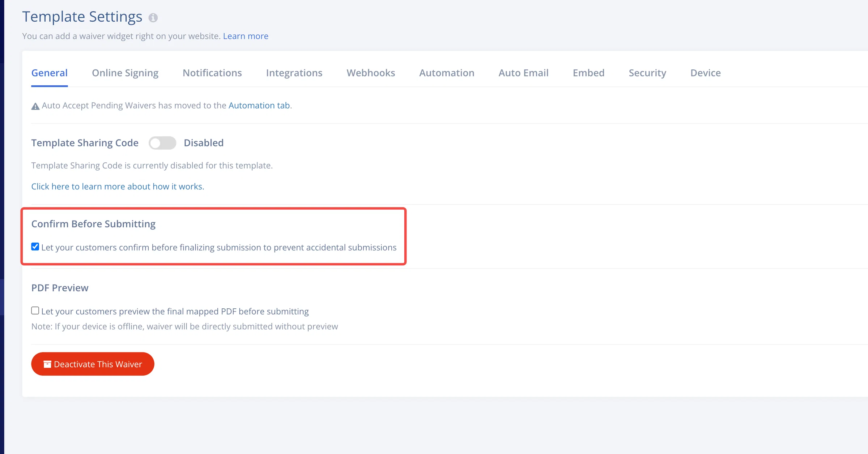Open the learn how it works link
This screenshot has height=454, width=868.
coord(118,186)
